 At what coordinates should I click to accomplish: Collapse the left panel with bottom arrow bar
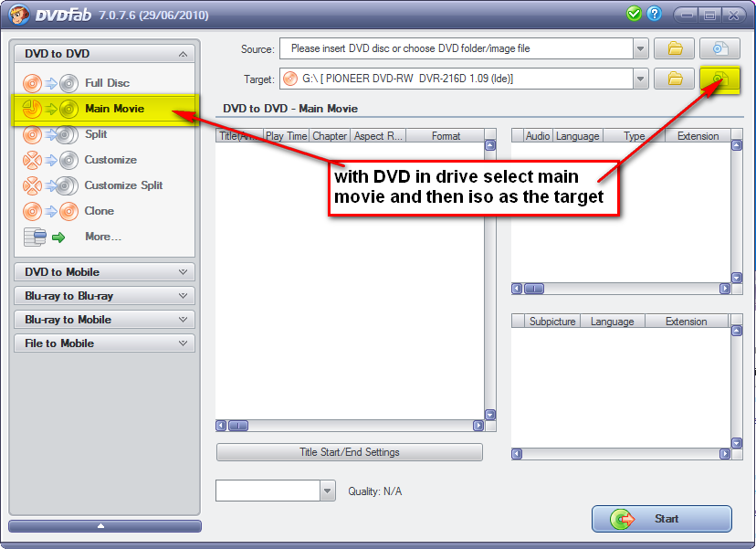click(x=105, y=526)
